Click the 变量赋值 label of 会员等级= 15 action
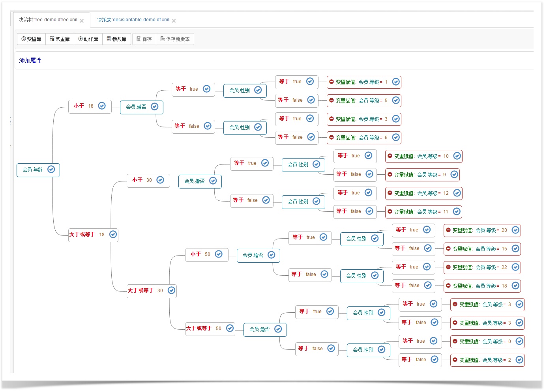 463,249
